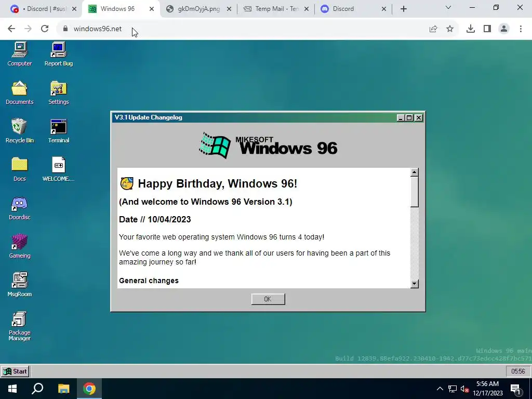This screenshot has height=399, width=532.
Task: Open the Chrome downloads icon
Action: click(471, 29)
